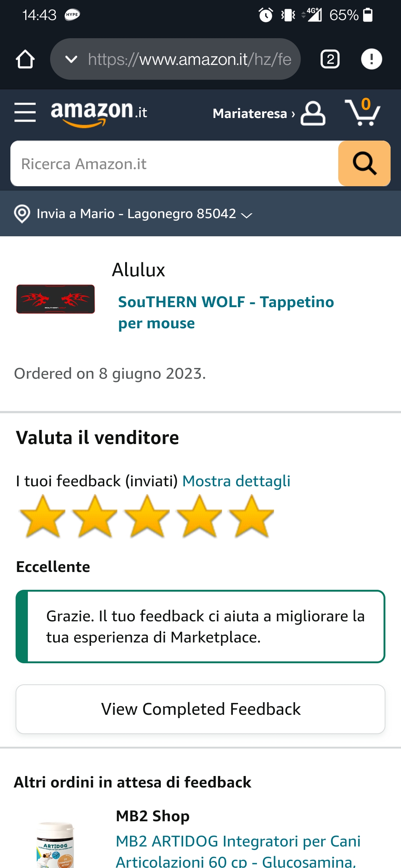Expand the Invia a Mario address selector
The image size is (401, 868).
point(144,214)
